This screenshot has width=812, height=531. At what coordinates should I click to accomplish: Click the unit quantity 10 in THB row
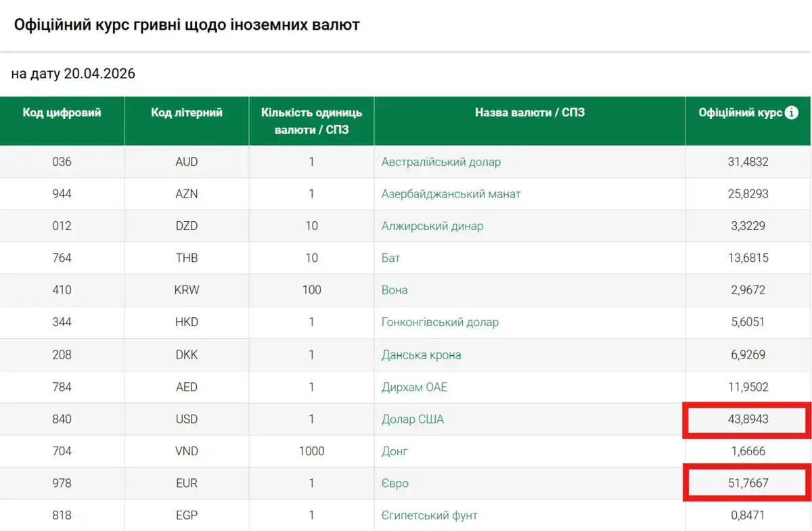coord(312,258)
